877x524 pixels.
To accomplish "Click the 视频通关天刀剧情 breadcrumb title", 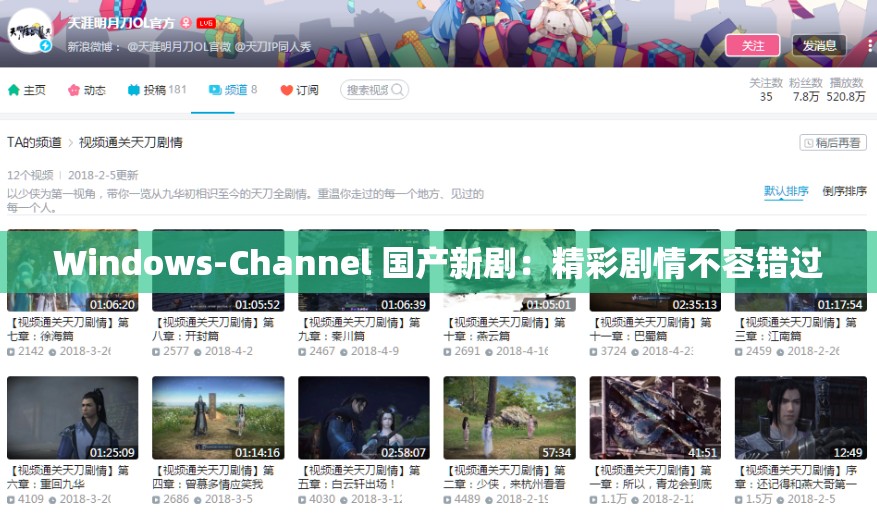I will 130,143.
